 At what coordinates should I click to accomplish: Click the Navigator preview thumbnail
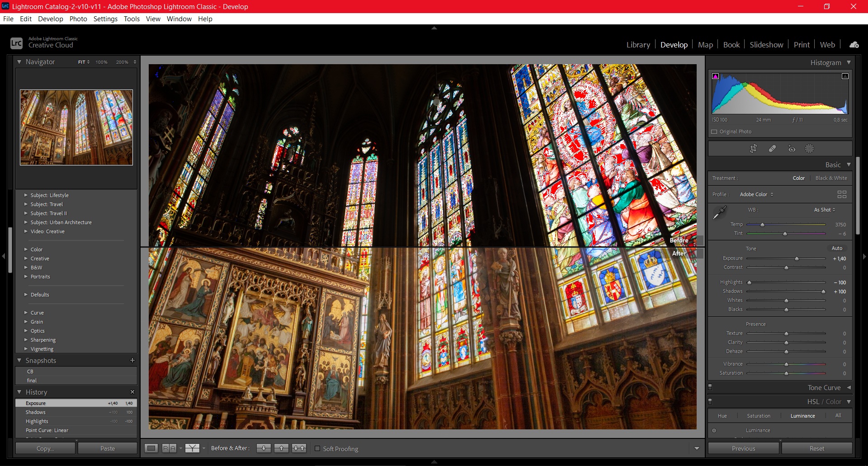(x=76, y=127)
